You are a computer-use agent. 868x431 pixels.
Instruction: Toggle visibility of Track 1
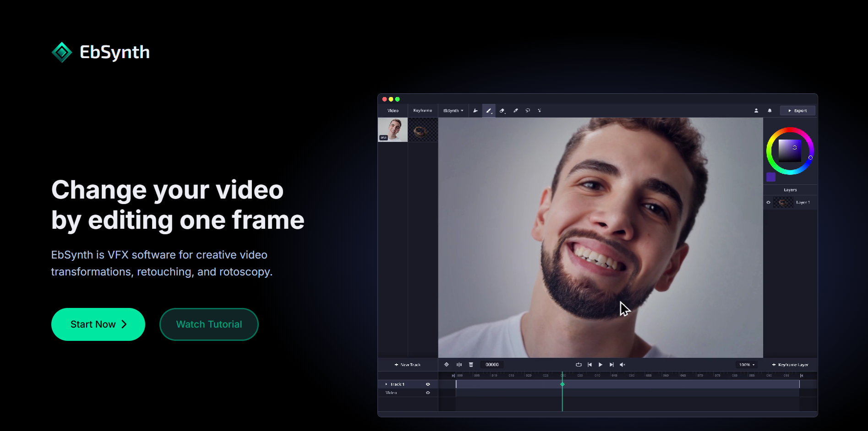pyautogui.click(x=428, y=384)
